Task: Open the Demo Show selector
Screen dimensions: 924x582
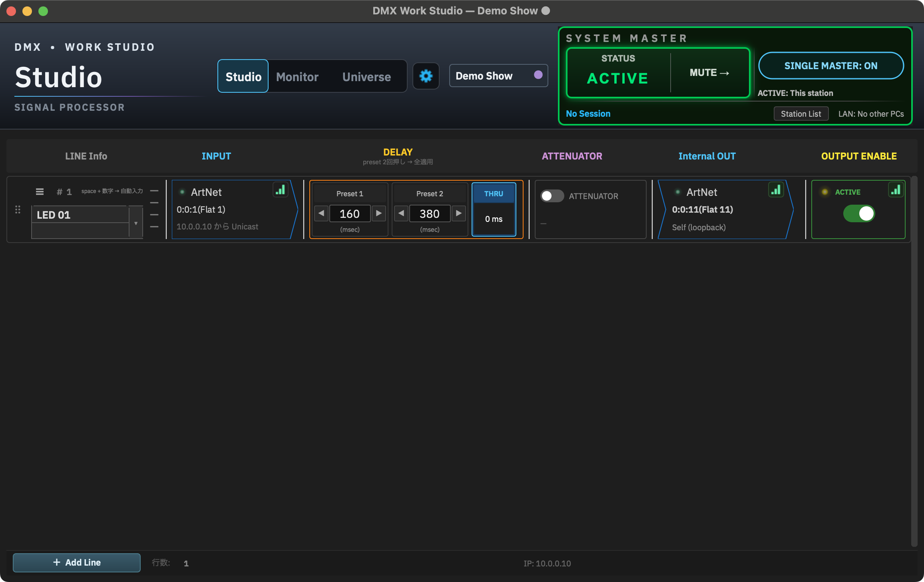Action: point(498,76)
